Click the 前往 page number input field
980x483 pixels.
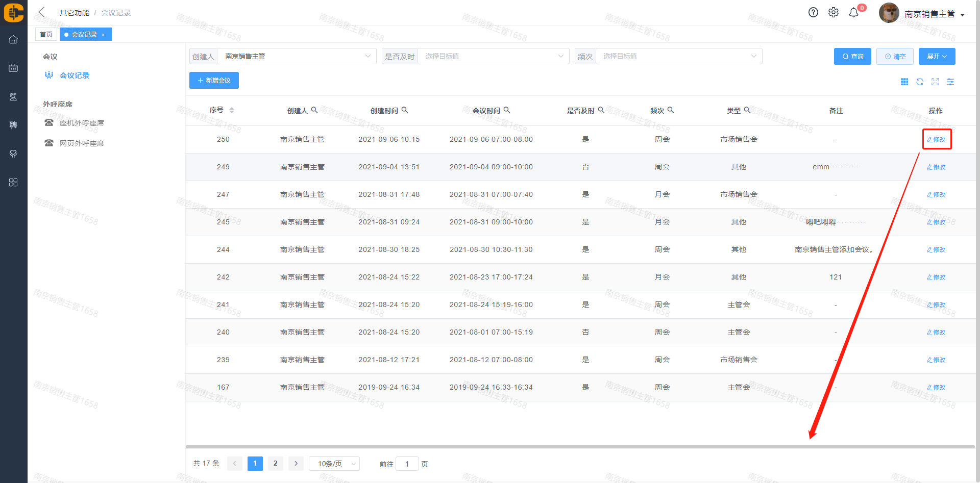pyautogui.click(x=407, y=464)
